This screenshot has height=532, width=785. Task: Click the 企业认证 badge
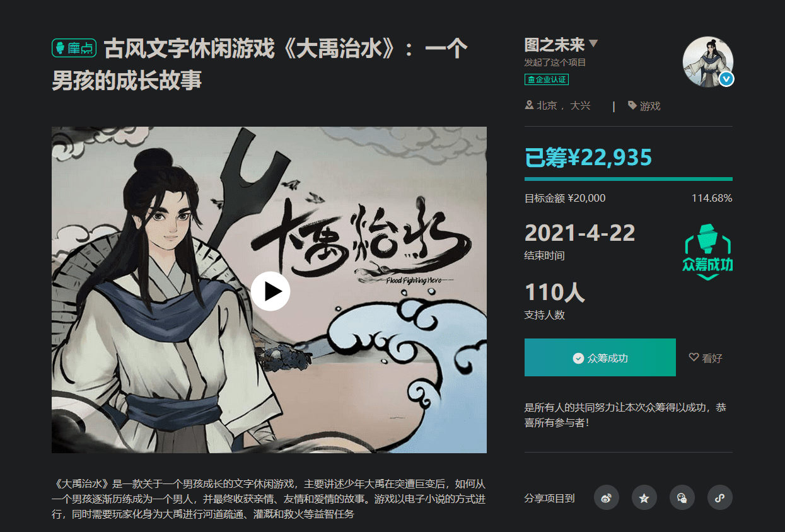(547, 79)
